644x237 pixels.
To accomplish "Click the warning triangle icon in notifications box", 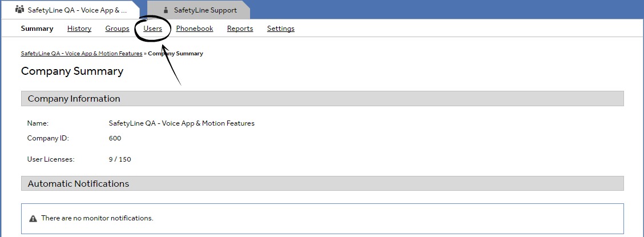I will [33, 218].
